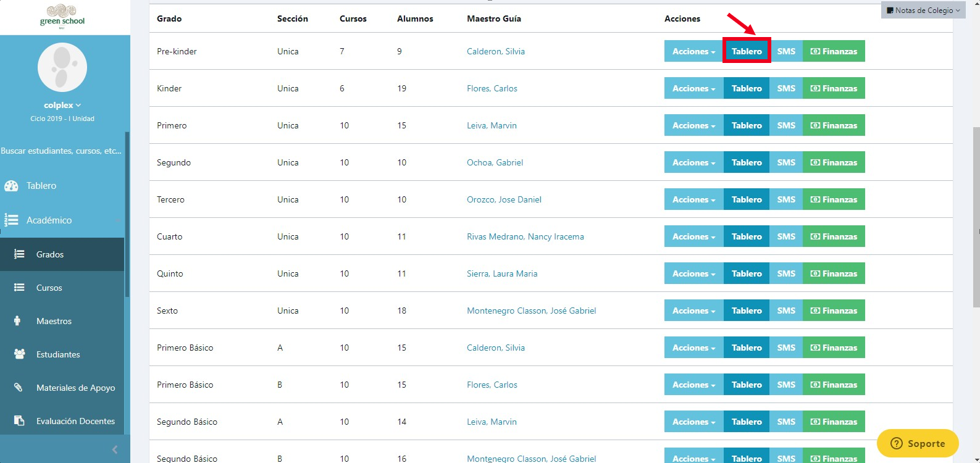Open teacher link Sierra, Laura Maria
This screenshot has width=980, height=463.
coord(502,273)
